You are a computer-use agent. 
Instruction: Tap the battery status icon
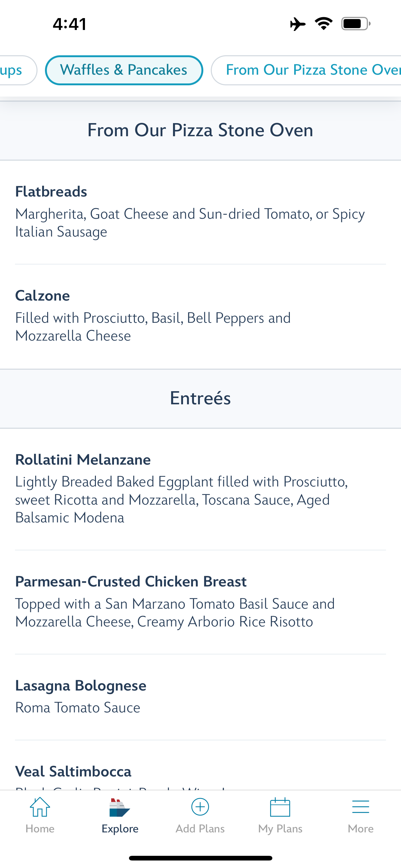[x=355, y=24]
